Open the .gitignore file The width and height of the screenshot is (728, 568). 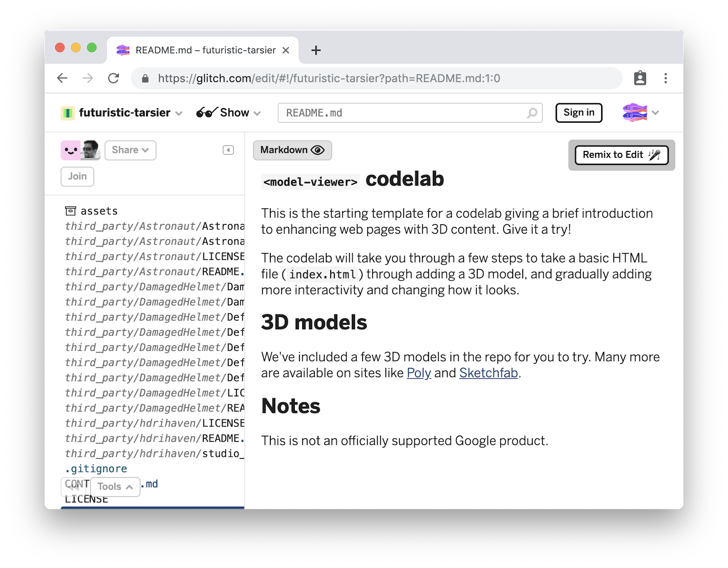pyautogui.click(x=96, y=468)
